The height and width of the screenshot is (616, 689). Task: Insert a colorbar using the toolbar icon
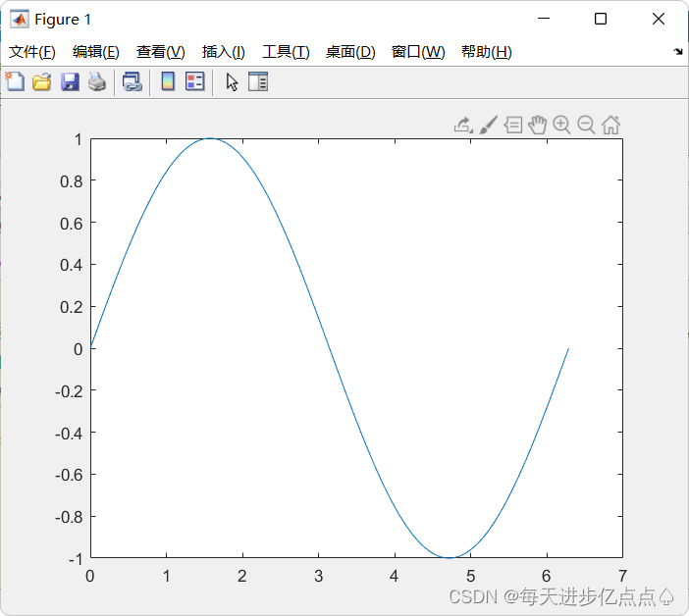click(x=168, y=81)
